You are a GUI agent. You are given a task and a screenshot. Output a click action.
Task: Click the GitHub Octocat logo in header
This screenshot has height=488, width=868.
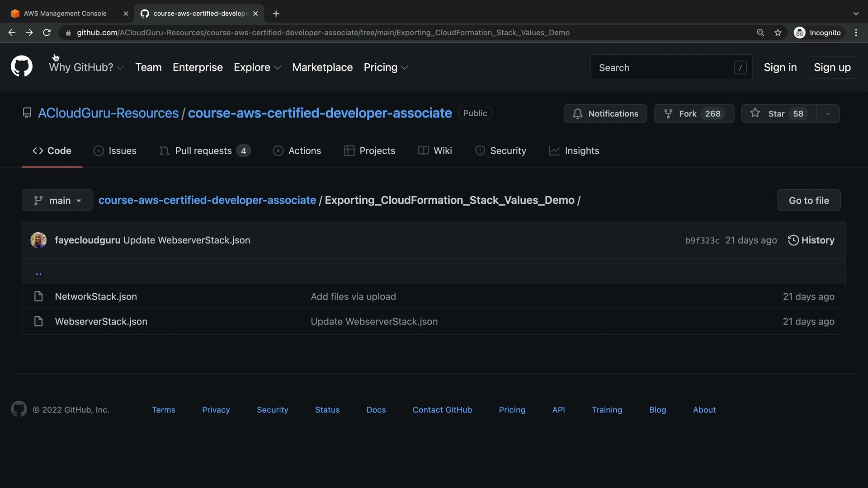point(21,67)
